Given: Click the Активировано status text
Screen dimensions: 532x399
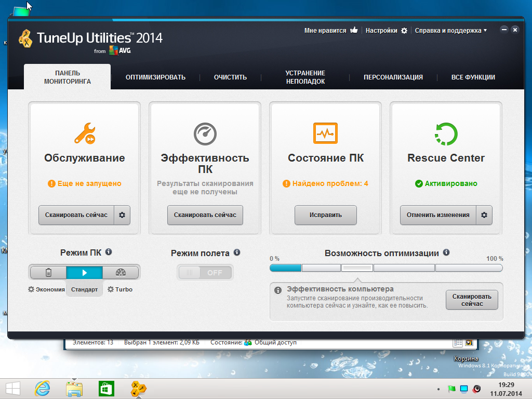Looking at the screenshot, I should tap(451, 183).
